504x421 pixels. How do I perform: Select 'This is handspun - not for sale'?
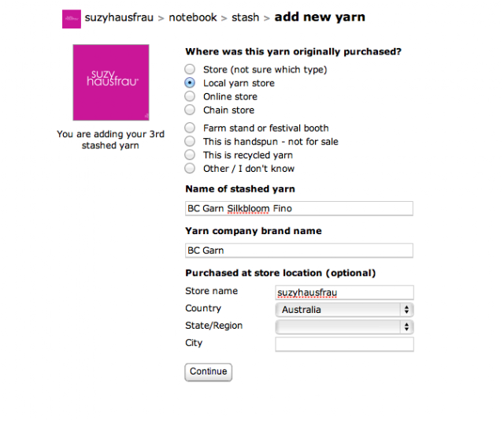pos(190,141)
